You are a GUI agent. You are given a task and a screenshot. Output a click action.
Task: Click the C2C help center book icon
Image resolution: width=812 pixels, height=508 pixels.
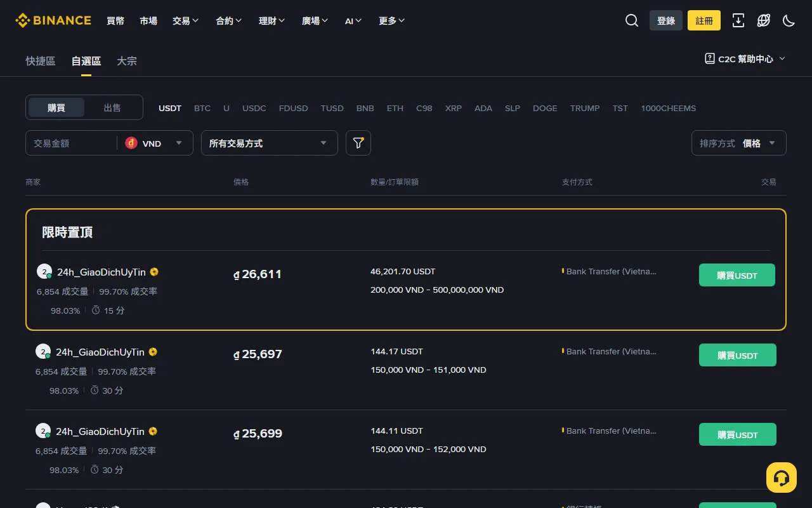710,58
